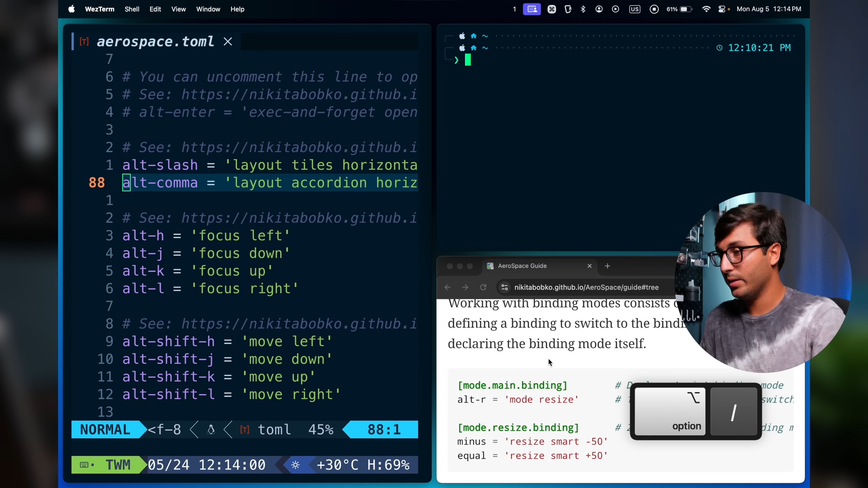Close the AeroSpace Guide tab
This screenshot has width=868, height=488.
tap(590, 266)
